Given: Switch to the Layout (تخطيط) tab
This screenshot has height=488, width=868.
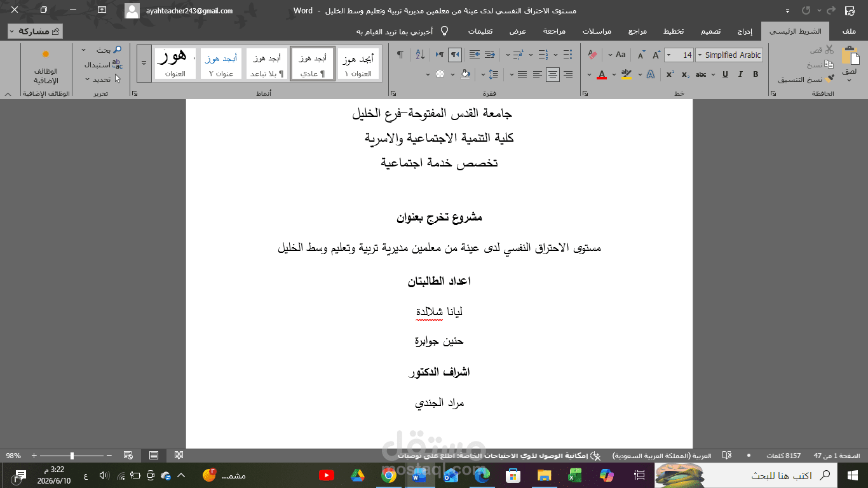Looking at the screenshot, I should [674, 31].
